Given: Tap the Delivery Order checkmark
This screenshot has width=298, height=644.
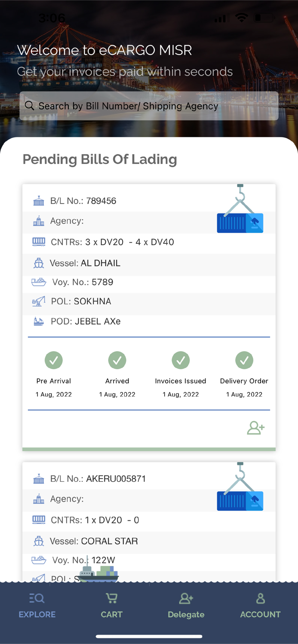Looking at the screenshot, I should tap(244, 360).
